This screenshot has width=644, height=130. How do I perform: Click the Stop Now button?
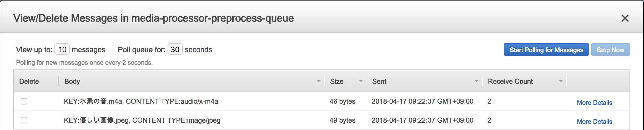click(610, 49)
